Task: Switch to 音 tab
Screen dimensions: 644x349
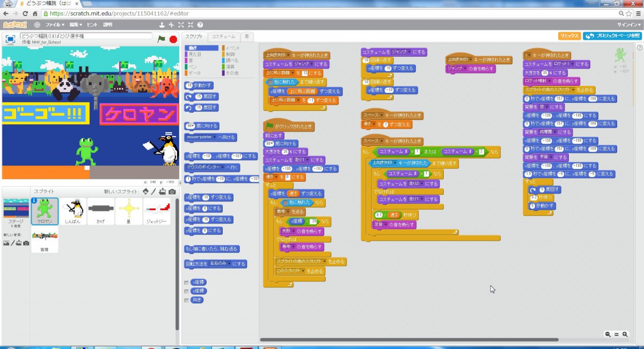Action: (x=247, y=36)
